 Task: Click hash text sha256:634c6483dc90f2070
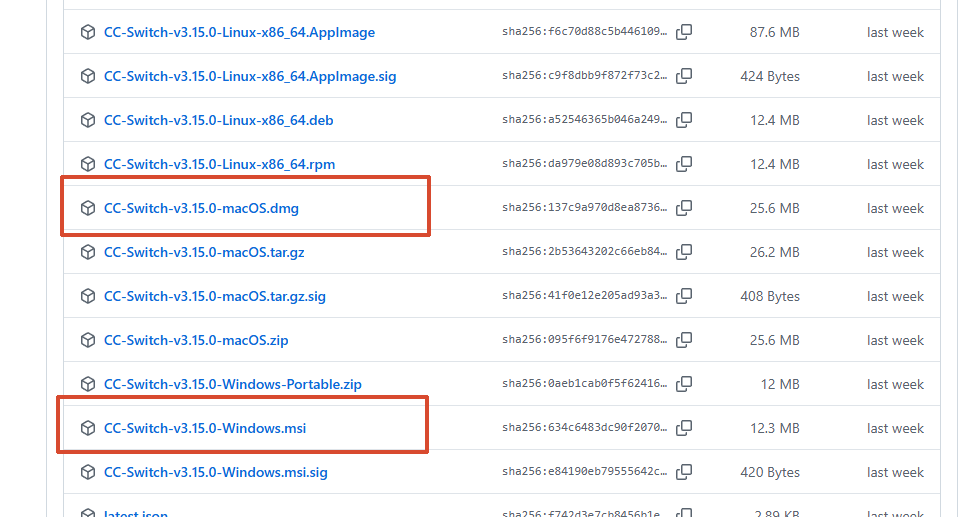coord(584,428)
